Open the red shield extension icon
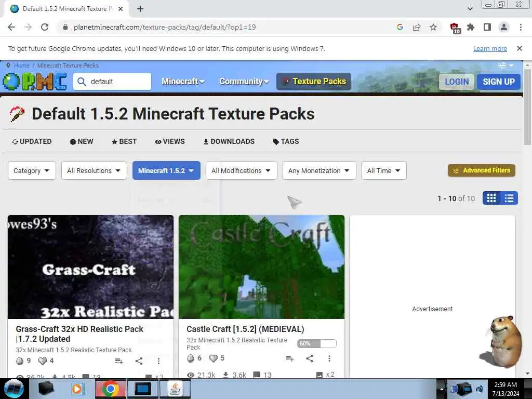The height and width of the screenshot is (399, 532). (x=455, y=28)
